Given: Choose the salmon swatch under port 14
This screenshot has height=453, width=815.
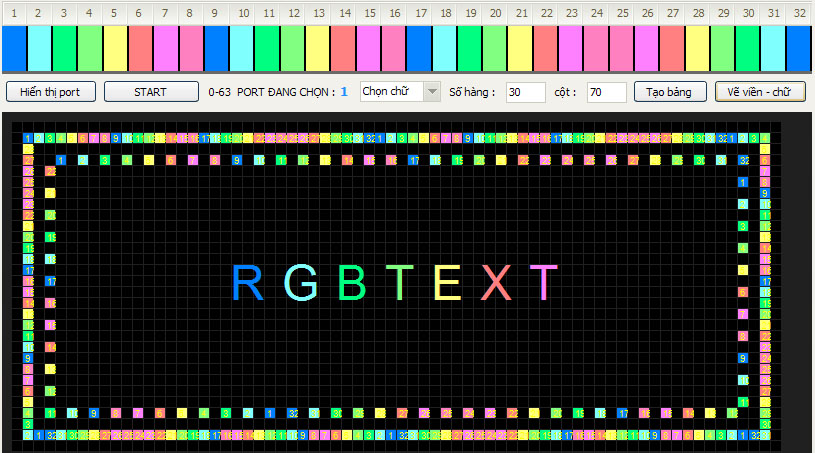Looking at the screenshot, I should coord(343,47).
